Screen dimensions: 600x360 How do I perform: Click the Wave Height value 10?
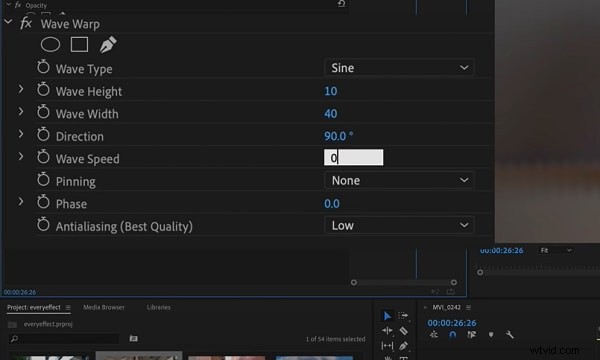coord(331,91)
